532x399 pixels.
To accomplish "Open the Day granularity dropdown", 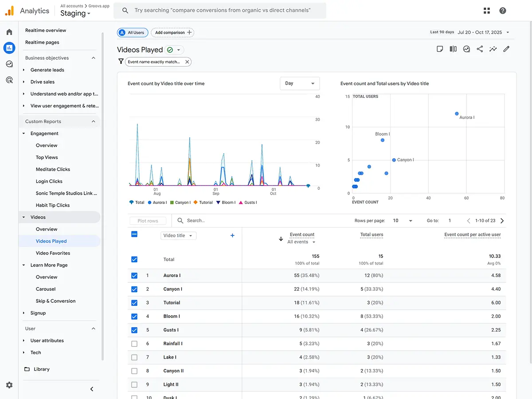I will click(300, 83).
